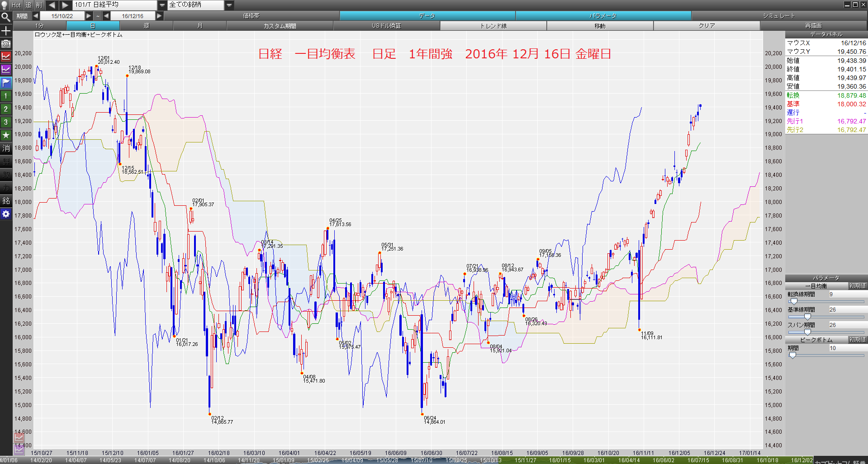Choose green preset number 1
Image resolution: width=868 pixels, height=464 pixels.
coord(6,96)
